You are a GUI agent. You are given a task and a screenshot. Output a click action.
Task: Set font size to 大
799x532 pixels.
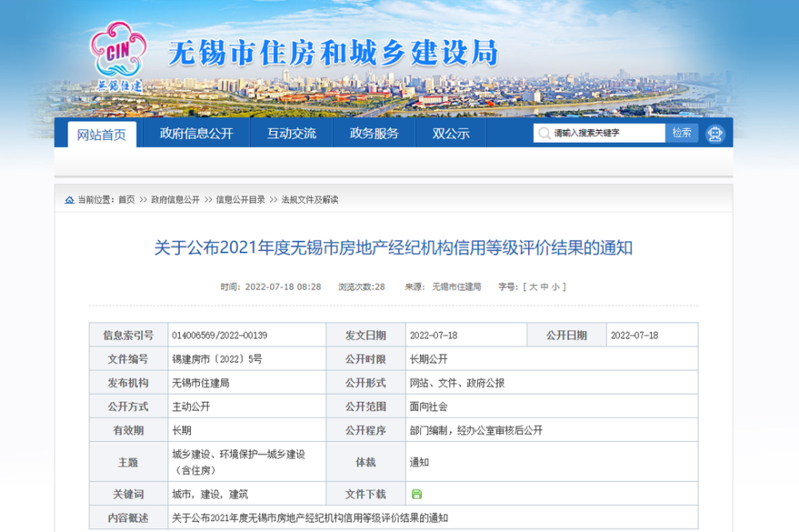coord(533,287)
